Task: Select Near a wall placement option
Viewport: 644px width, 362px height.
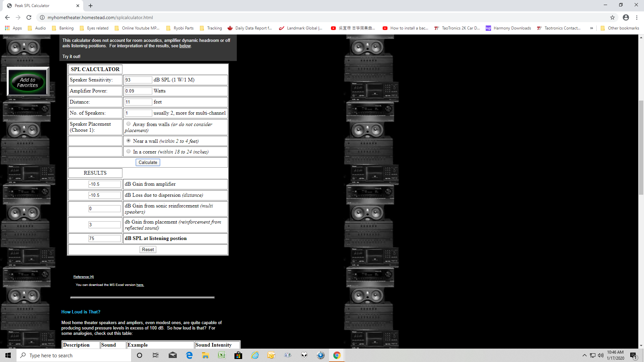Action: point(128,141)
